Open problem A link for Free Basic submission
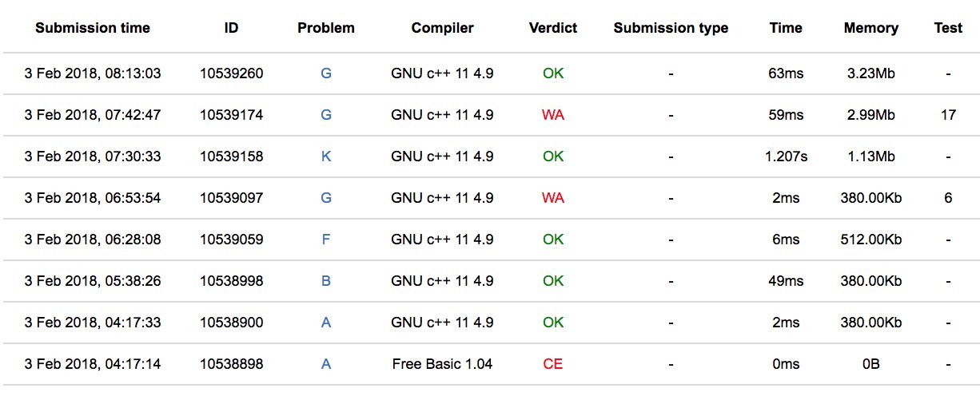The image size is (980, 396). (x=326, y=364)
